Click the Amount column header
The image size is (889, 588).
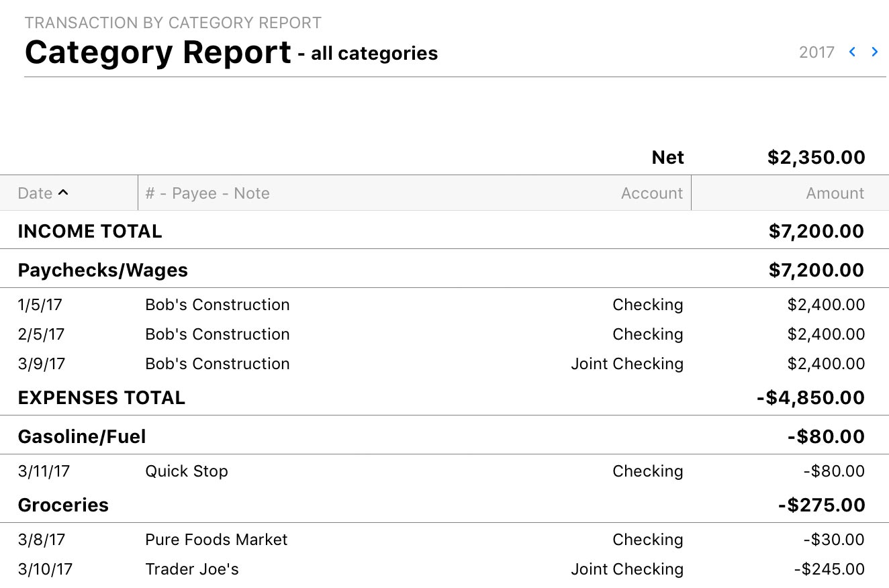point(835,193)
